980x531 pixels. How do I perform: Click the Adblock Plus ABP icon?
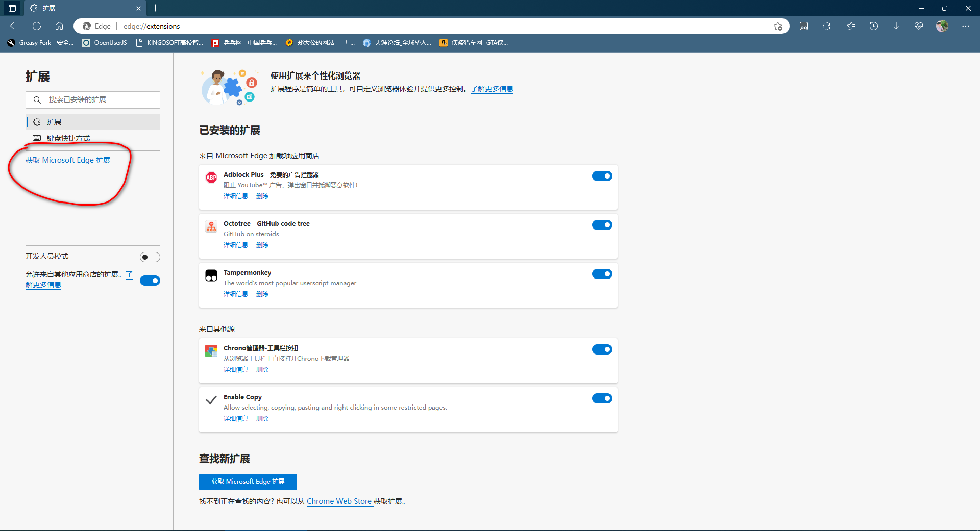(x=211, y=178)
